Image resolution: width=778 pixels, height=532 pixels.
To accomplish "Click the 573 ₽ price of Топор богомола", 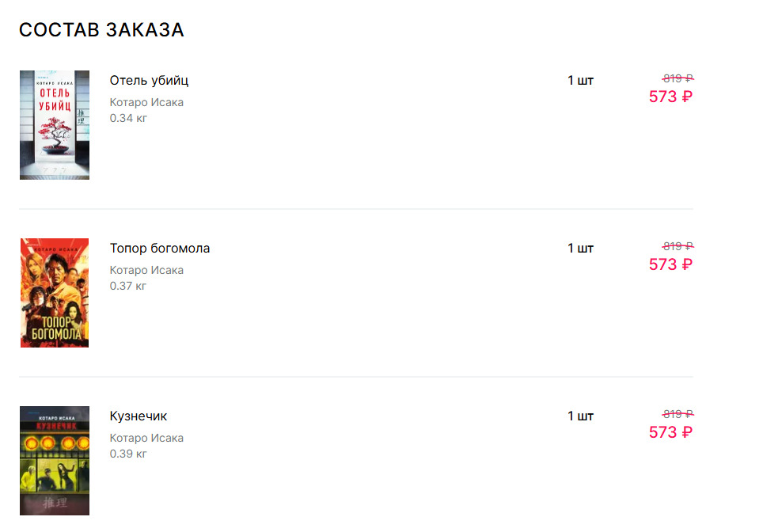I will tap(670, 265).
